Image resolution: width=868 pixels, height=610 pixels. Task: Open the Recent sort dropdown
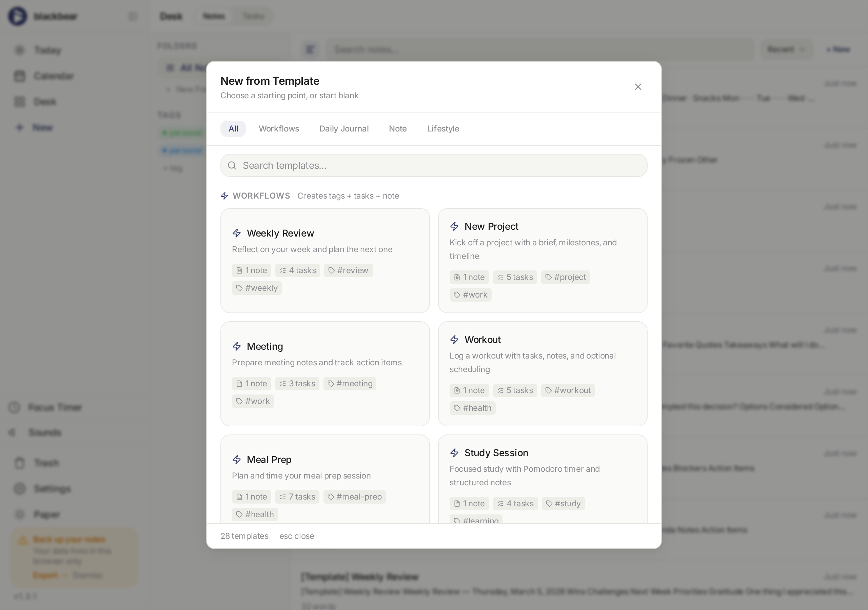(786, 49)
